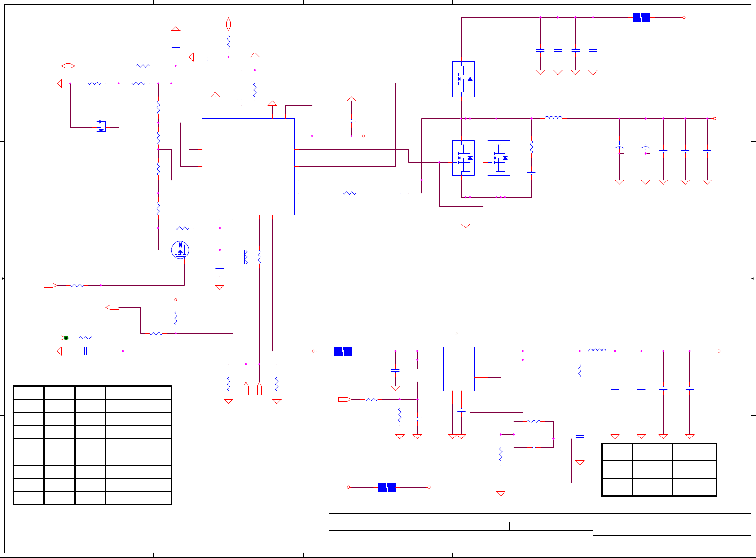Image resolution: width=756 pixels, height=558 pixels.
Task: Click the header row of the large lower-left table
Action: point(92,392)
